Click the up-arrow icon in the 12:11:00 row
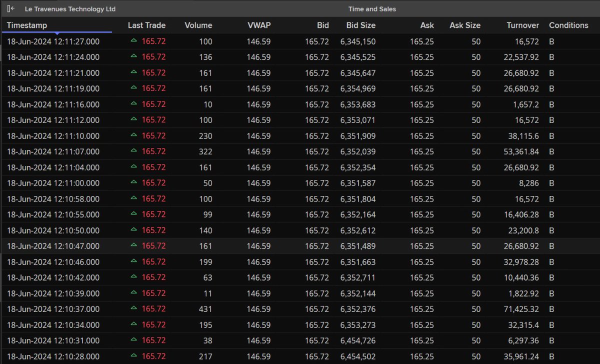This screenshot has height=364, width=600. tap(133, 183)
